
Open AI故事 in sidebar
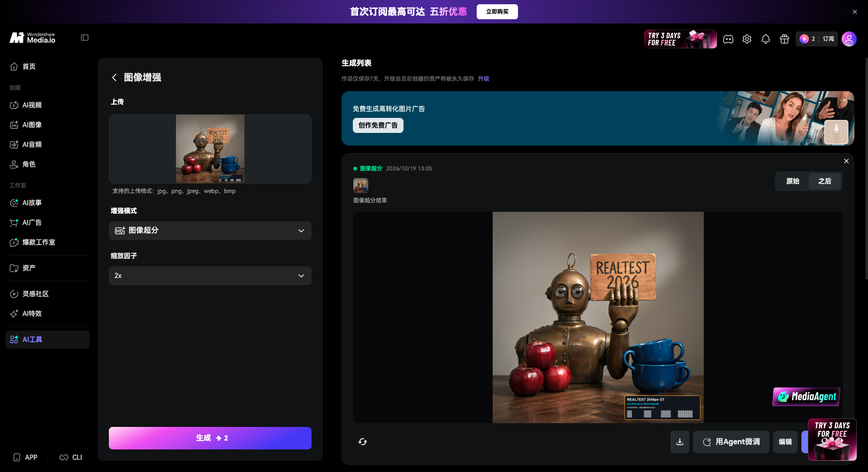point(47,203)
